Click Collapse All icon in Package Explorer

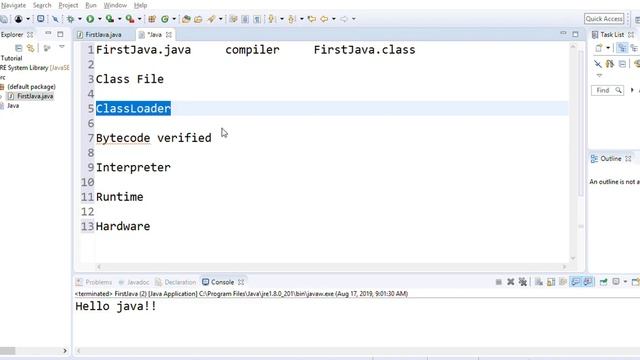coord(18,48)
